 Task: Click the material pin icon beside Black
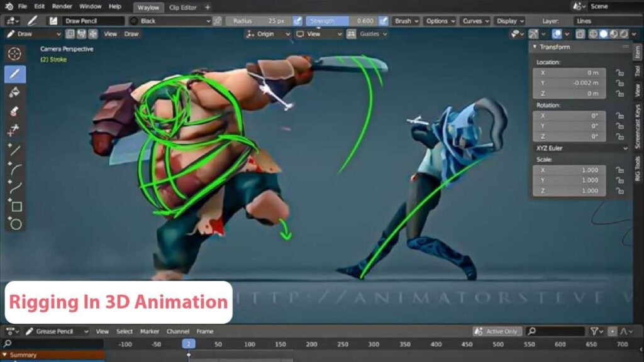pyautogui.click(x=218, y=21)
